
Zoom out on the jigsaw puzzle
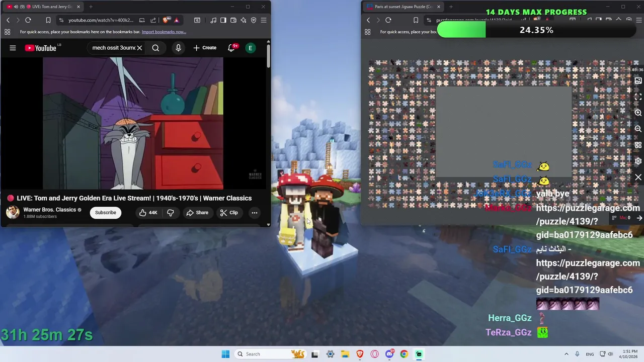(x=638, y=129)
